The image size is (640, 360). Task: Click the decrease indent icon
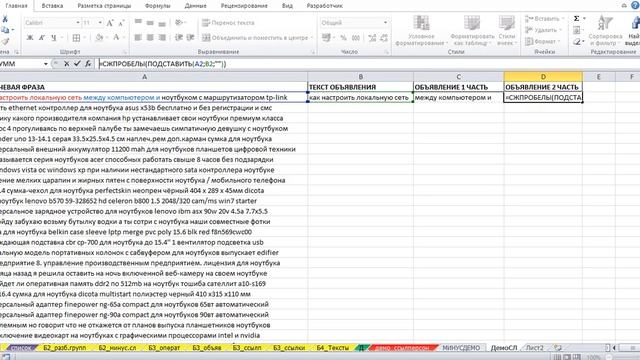pyautogui.click(x=179, y=38)
